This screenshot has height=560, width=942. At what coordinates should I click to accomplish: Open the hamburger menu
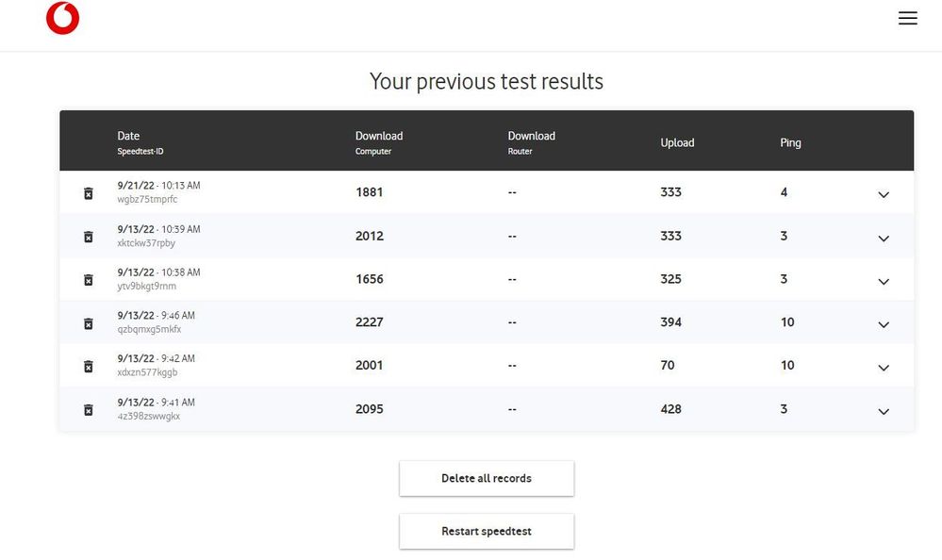[x=907, y=18]
